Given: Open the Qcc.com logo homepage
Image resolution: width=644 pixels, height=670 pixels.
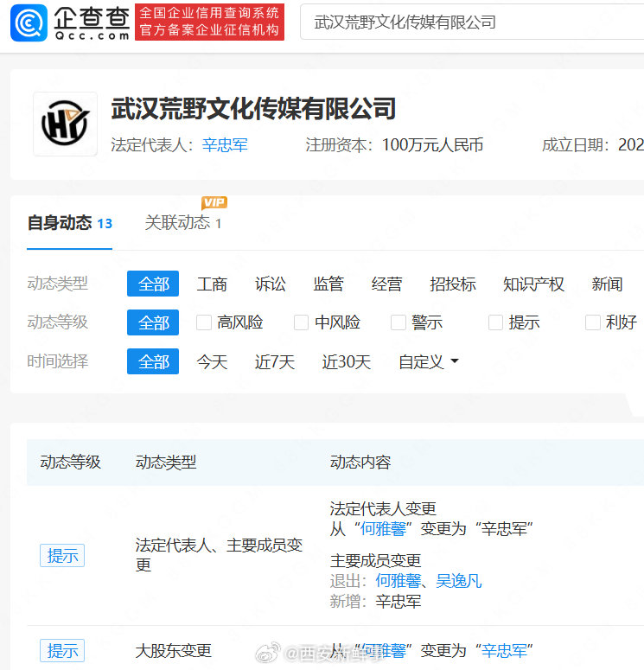Looking at the screenshot, I should click(x=70, y=22).
